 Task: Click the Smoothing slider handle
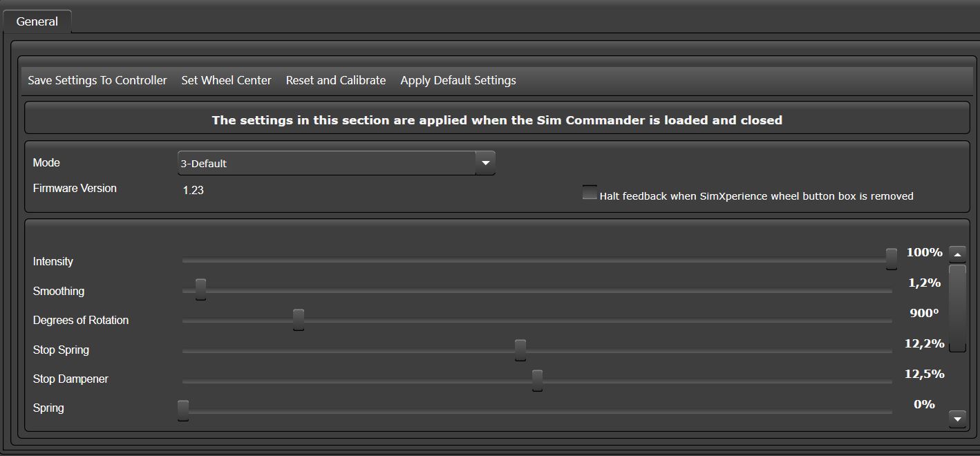point(200,289)
